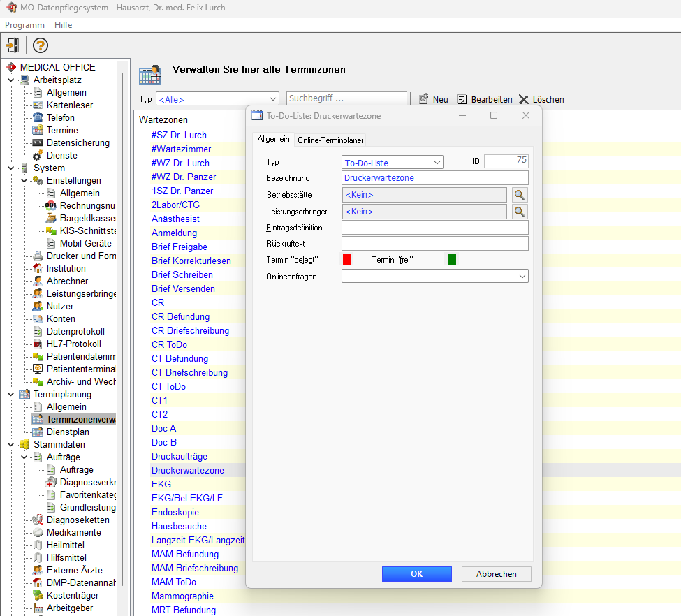
Task: Switch to Online-Terminplaner tab
Action: tap(330, 140)
